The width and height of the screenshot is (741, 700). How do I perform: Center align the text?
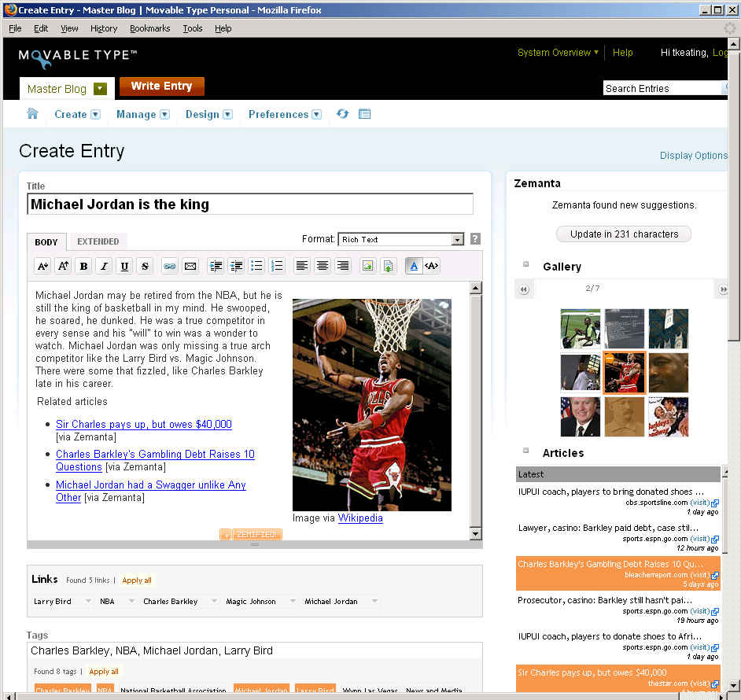tap(323, 266)
